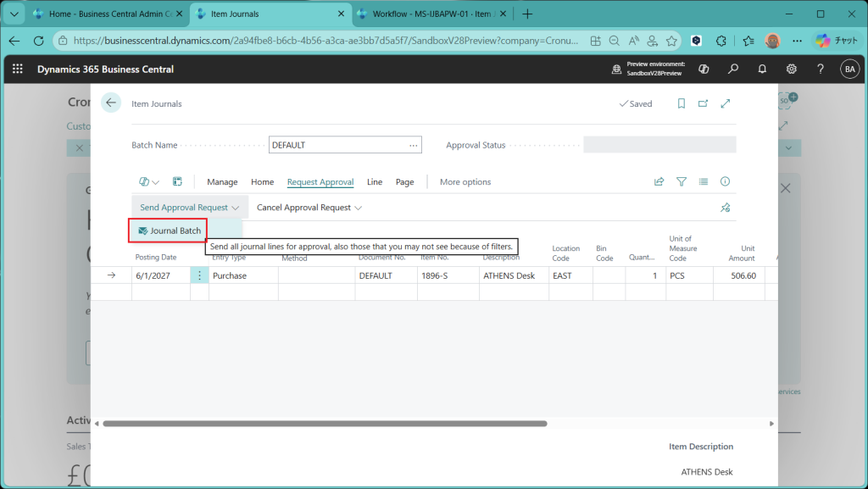Open the notifications bell

click(762, 69)
